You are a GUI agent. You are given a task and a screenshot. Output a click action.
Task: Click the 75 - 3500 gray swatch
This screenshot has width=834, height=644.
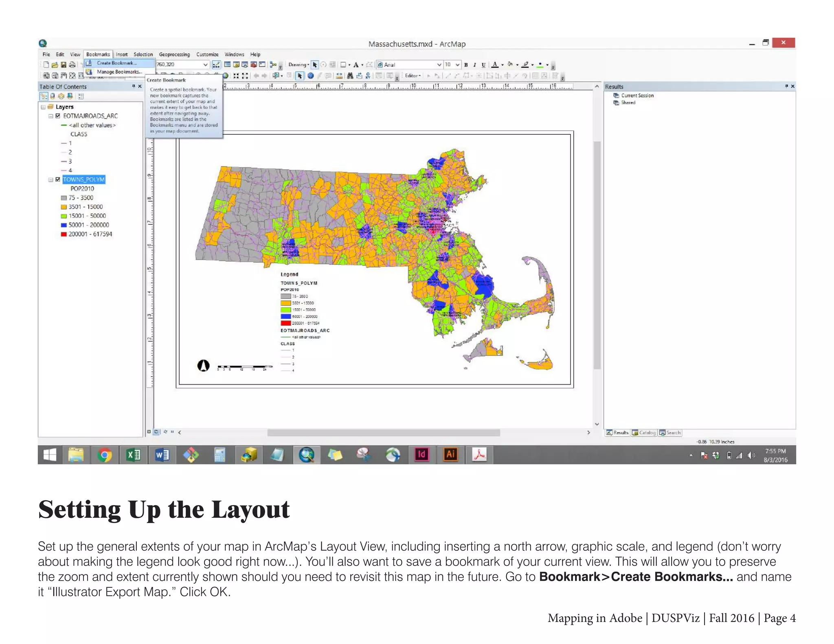(64, 198)
